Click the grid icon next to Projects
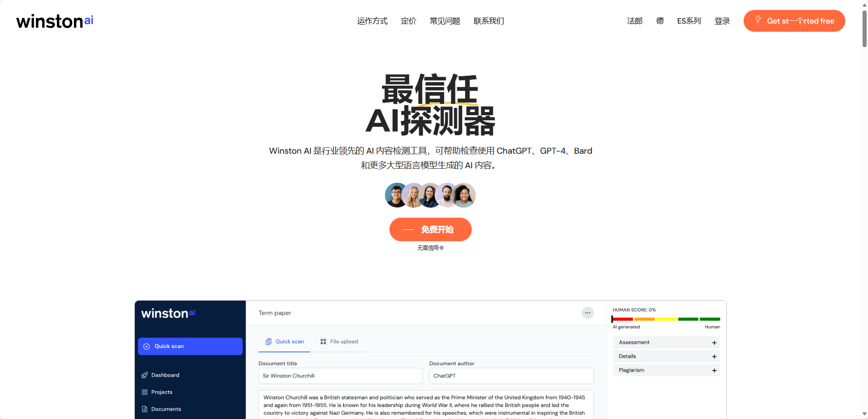868x419 pixels. [145, 392]
